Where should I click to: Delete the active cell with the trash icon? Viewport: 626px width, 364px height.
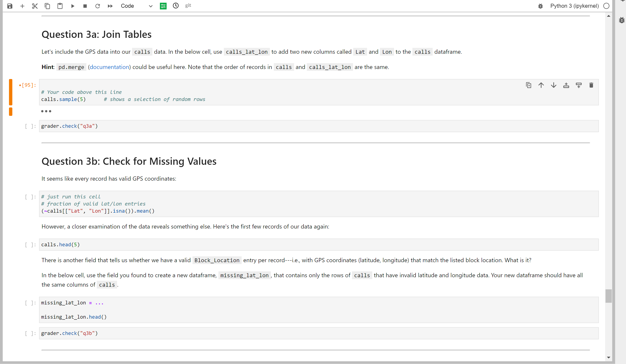[591, 85]
